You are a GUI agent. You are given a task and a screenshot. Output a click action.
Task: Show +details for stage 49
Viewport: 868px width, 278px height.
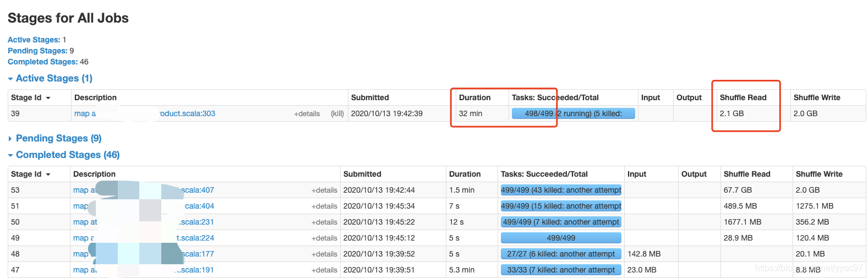pyautogui.click(x=324, y=238)
